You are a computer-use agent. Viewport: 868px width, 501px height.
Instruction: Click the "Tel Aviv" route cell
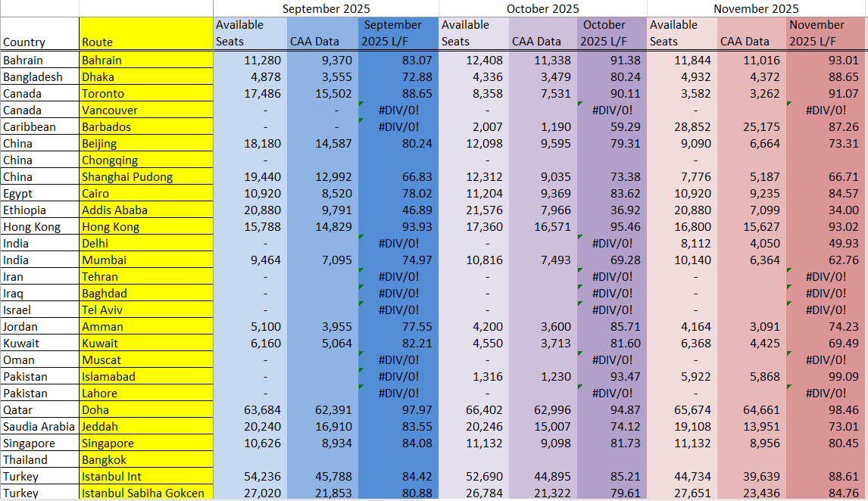tap(146, 310)
